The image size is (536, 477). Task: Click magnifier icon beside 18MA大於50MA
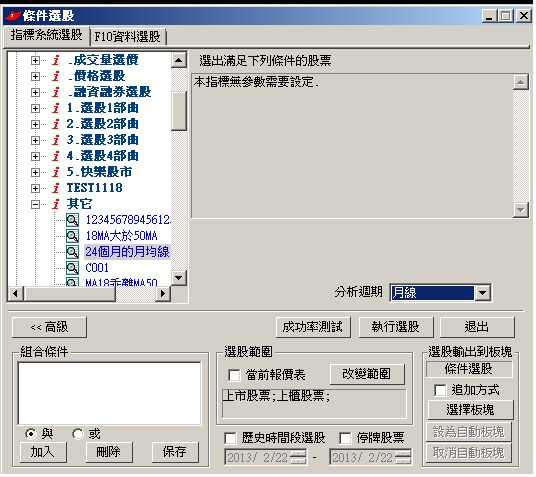pyautogui.click(x=72, y=236)
